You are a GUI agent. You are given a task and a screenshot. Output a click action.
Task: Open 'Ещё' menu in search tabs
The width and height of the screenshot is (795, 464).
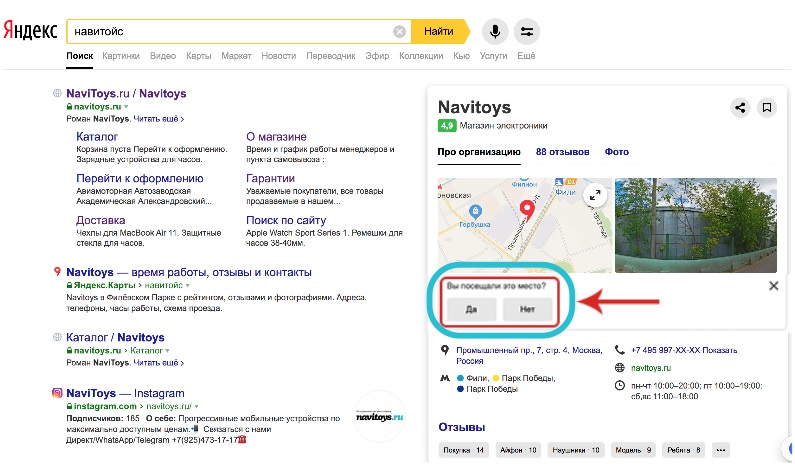click(526, 56)
